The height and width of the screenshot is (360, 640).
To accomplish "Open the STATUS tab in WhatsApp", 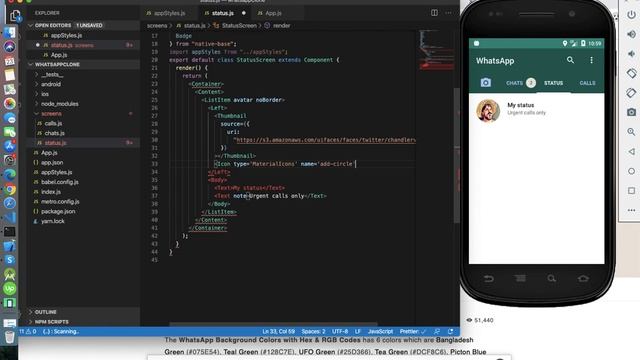I will [x=553, y=83].
